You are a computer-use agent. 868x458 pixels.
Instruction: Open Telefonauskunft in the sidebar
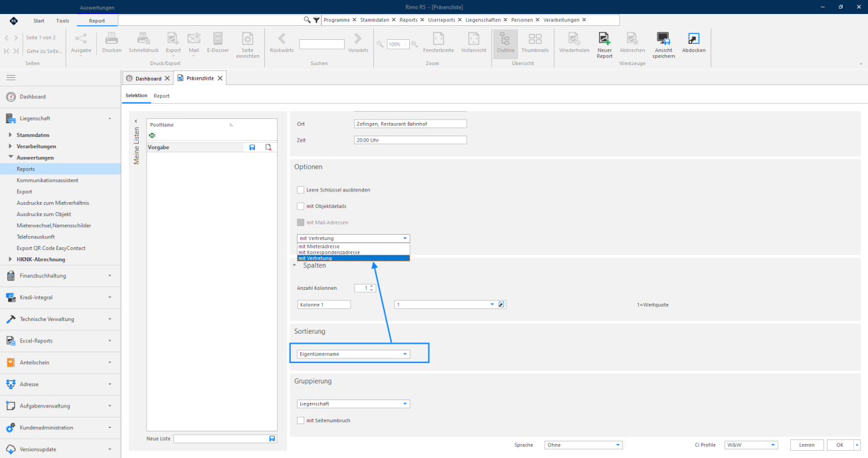(36, 237)
